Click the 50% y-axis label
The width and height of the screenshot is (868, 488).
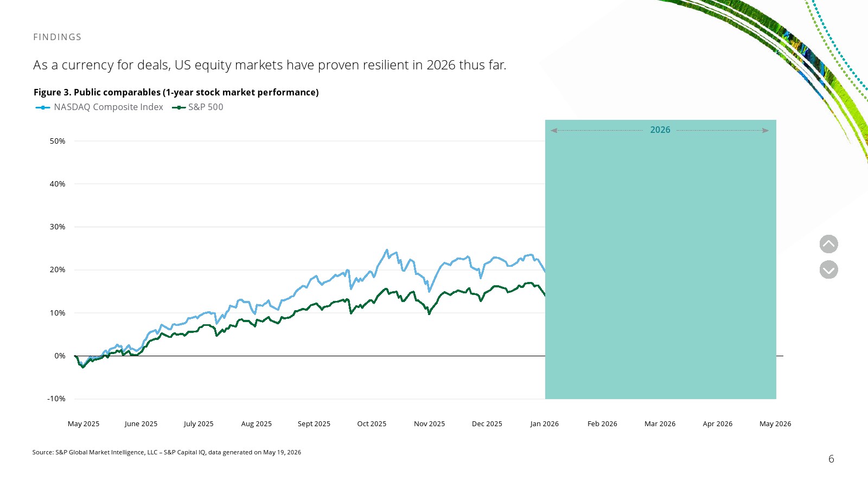[58, 141]
